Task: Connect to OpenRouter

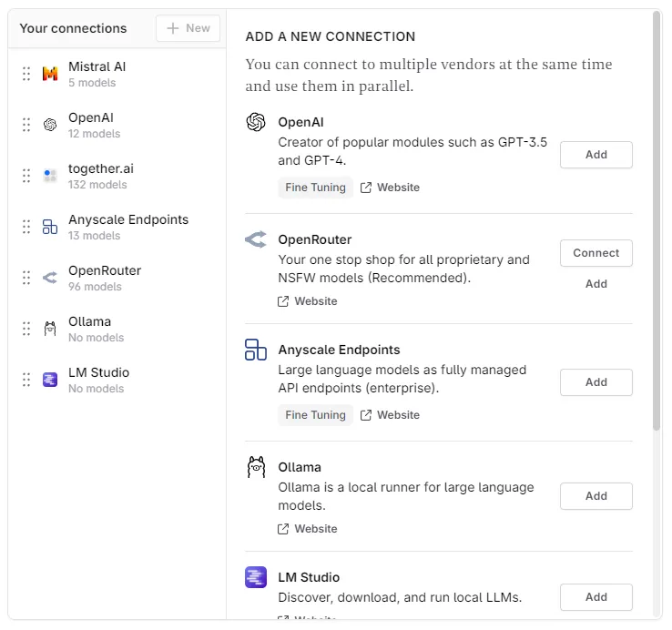Action: point(596,253)
